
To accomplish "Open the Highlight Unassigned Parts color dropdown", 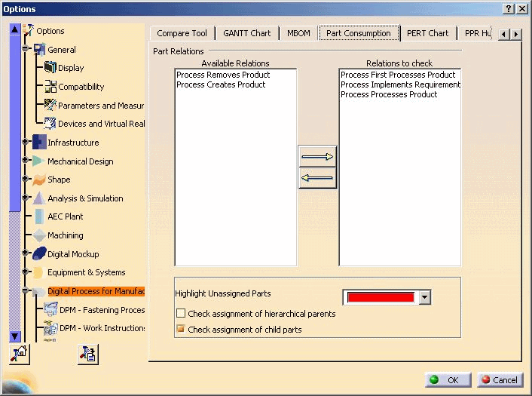I will (425, 297).
